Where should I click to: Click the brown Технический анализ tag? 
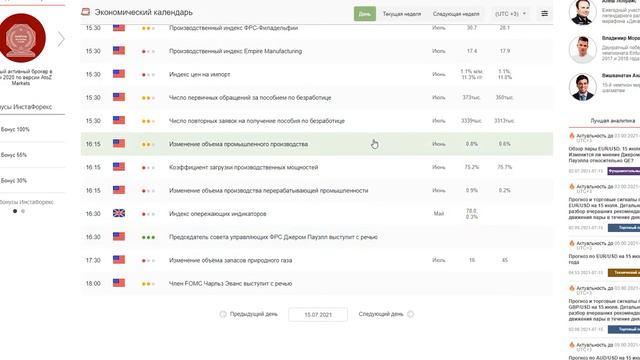coord(624,273)
